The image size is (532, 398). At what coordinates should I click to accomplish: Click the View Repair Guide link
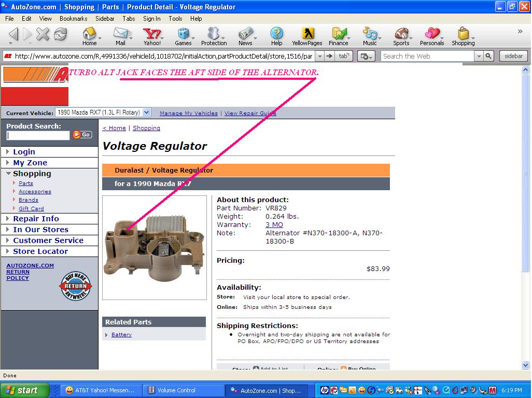(x=250, y=113)
